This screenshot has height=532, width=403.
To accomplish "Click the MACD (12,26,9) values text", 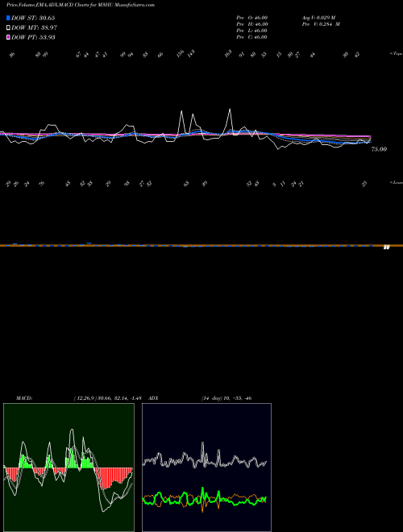I will pos(107,398).
